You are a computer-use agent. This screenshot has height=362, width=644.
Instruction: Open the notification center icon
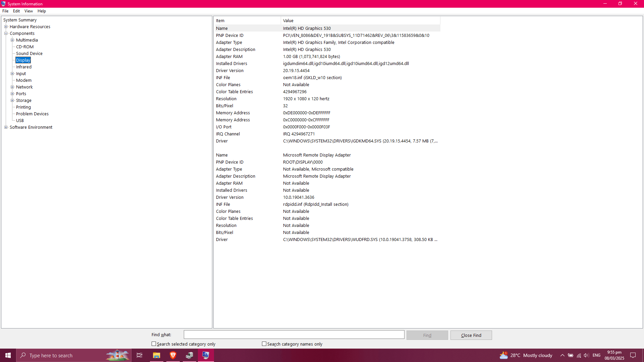click(633, 355)
